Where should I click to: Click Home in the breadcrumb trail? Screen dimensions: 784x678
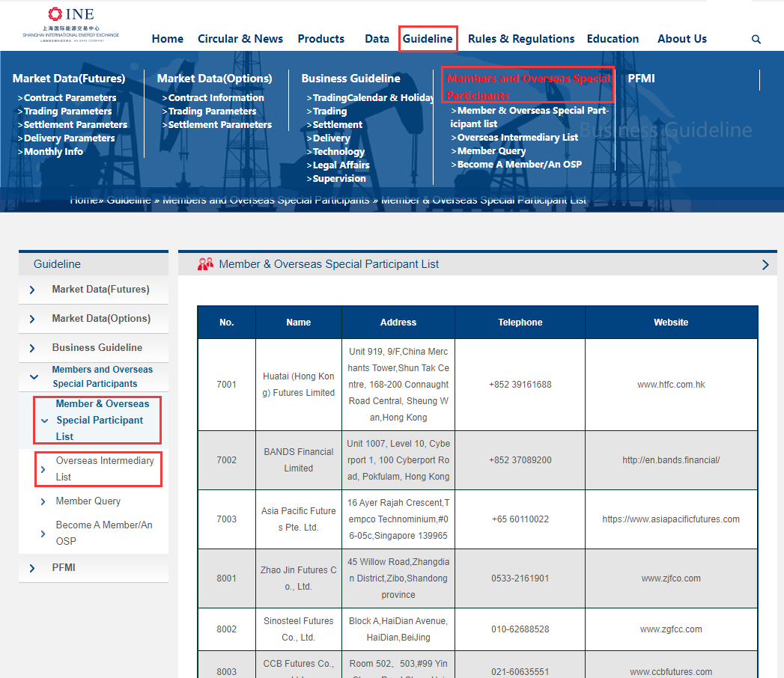pos(84,201)
